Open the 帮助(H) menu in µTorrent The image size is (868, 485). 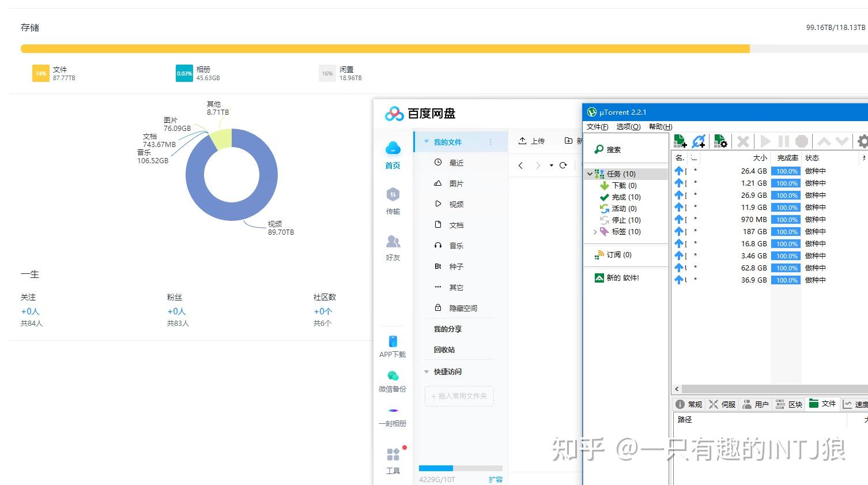tap(661, 126)
